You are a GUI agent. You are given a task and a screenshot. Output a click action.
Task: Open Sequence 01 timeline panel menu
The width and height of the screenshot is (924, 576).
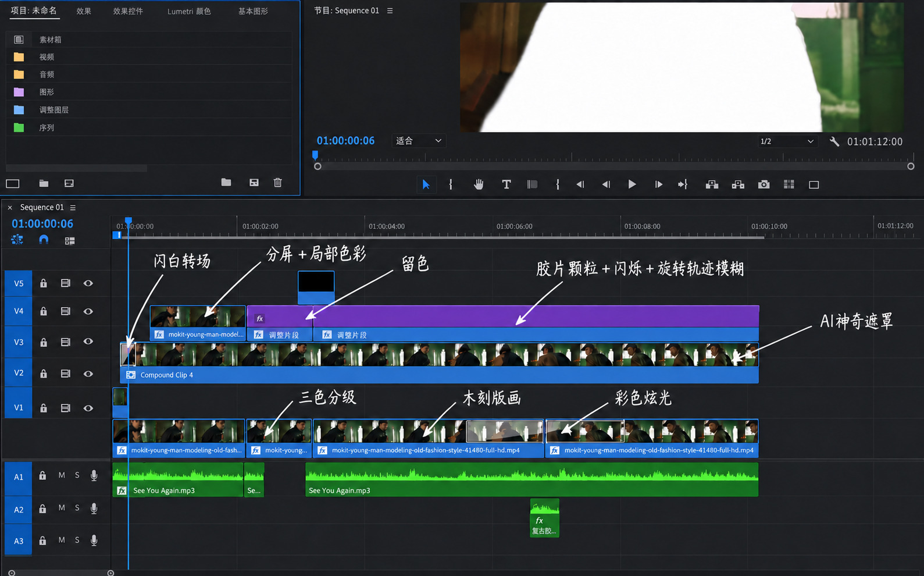click(73, 208)
